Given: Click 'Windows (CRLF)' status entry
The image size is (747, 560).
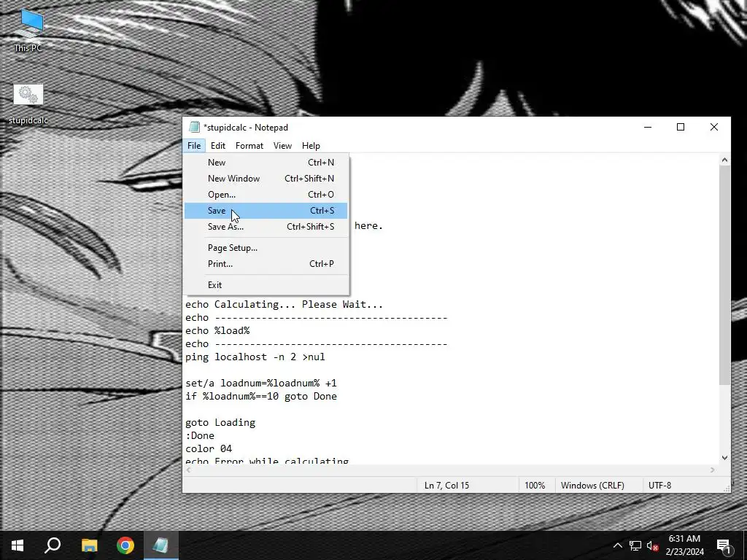Looking at the screenshot, I should click(592, 485).
